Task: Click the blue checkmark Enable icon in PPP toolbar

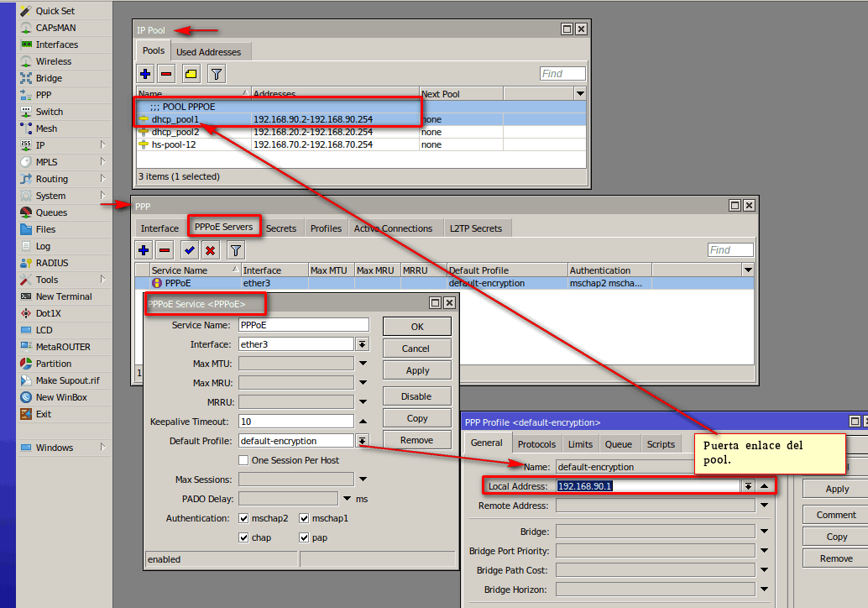Action: click(x=189, y=250)
